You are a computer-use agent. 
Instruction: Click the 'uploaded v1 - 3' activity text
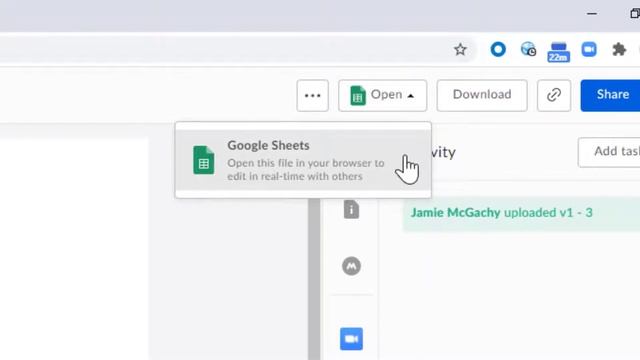(548, 213)
